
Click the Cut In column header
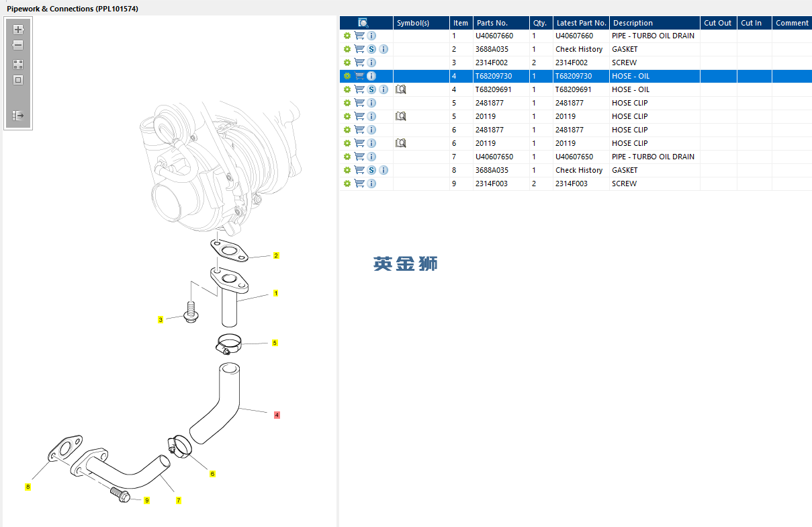(x=754, y=23)
